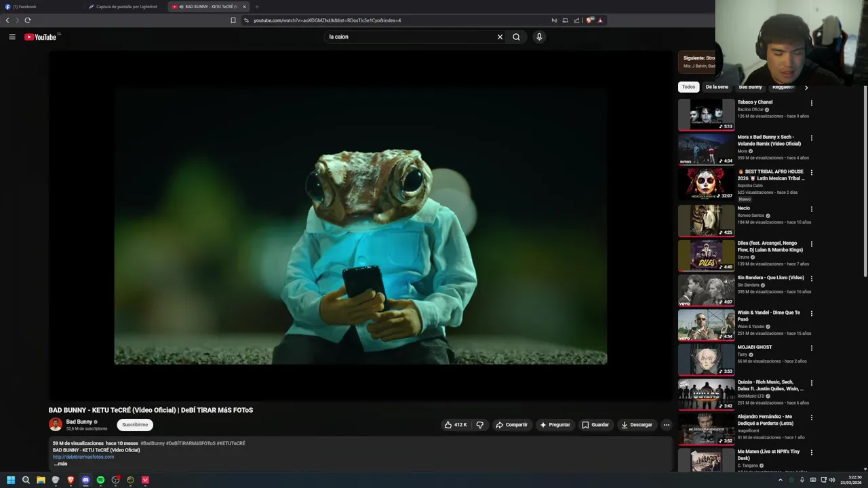Open more actions menu beside Descargar
868x488 pixels.
666,425
